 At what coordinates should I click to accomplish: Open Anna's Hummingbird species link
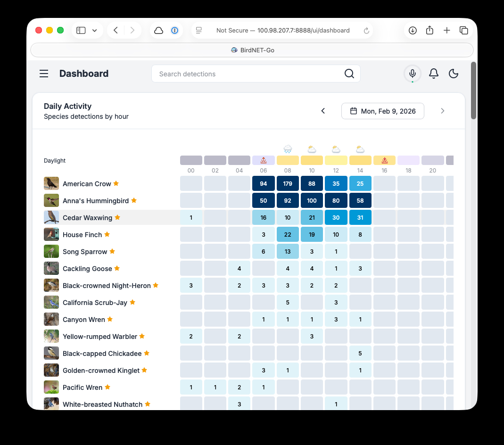96,201
